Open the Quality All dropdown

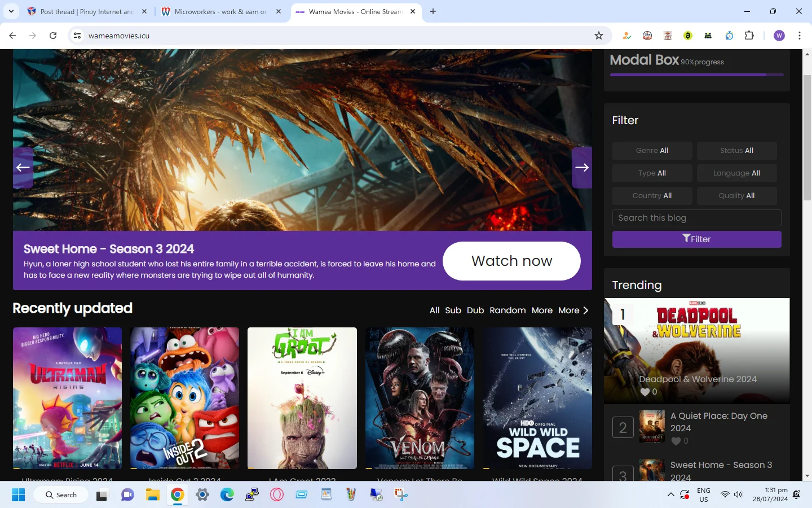coord(737,196)
